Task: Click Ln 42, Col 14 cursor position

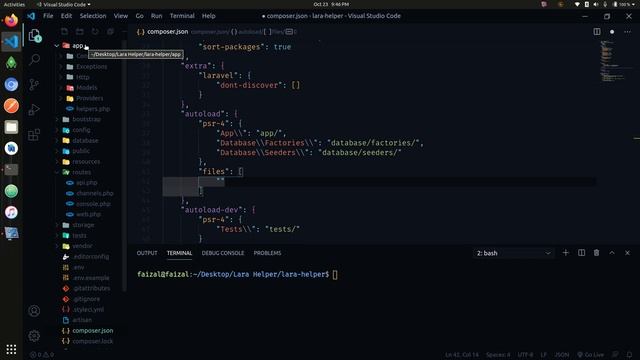Action: (462, 355)
